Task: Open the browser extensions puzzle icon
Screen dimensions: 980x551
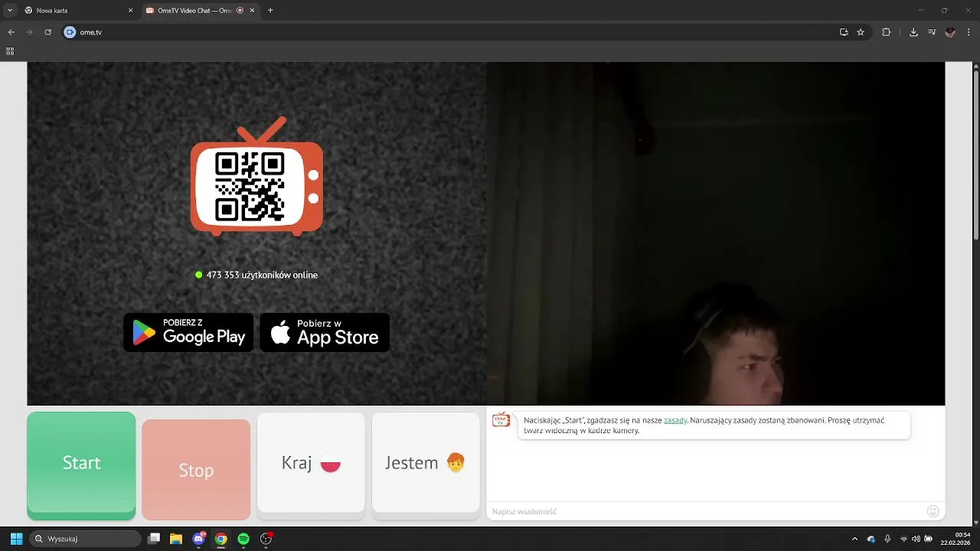Action: tap(887, 32)
